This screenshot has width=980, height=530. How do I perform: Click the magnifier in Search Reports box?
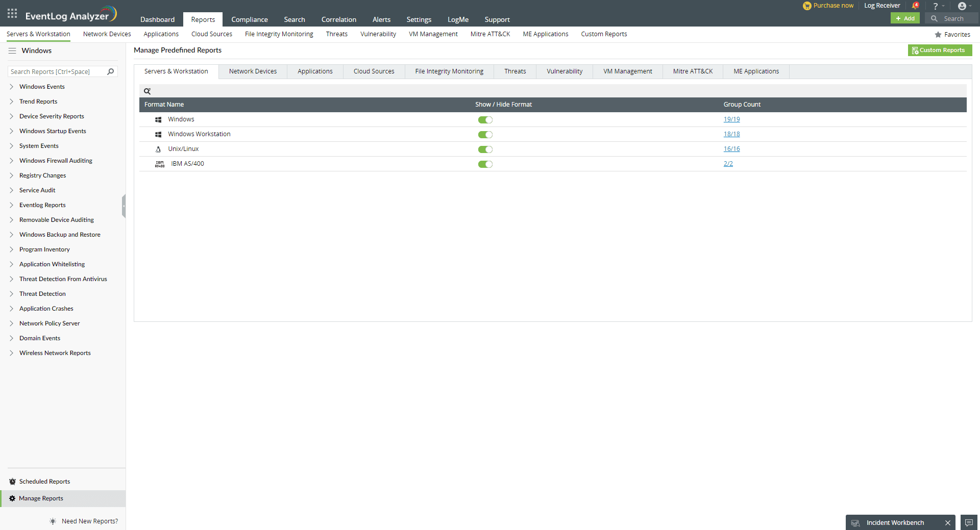111,71
